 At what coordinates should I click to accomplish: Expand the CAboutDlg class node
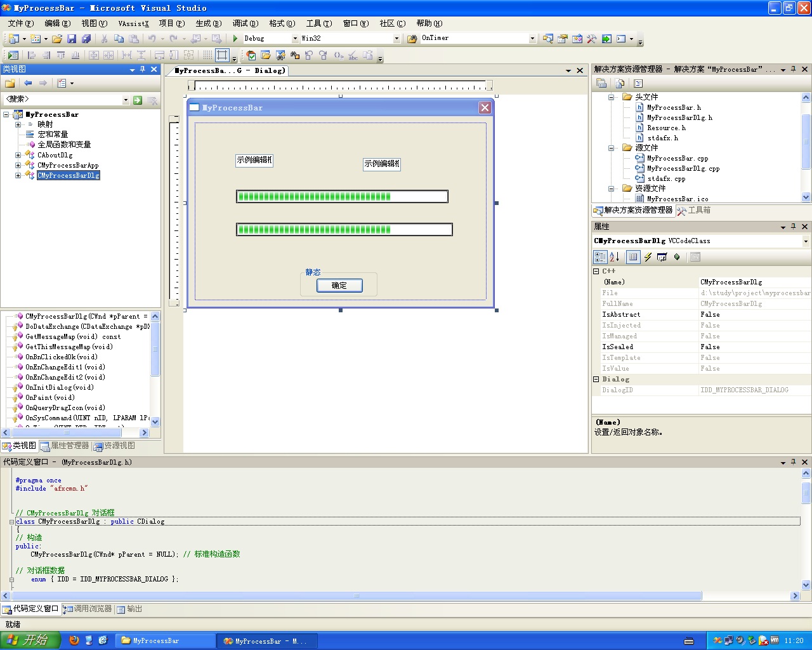[18, 155]
